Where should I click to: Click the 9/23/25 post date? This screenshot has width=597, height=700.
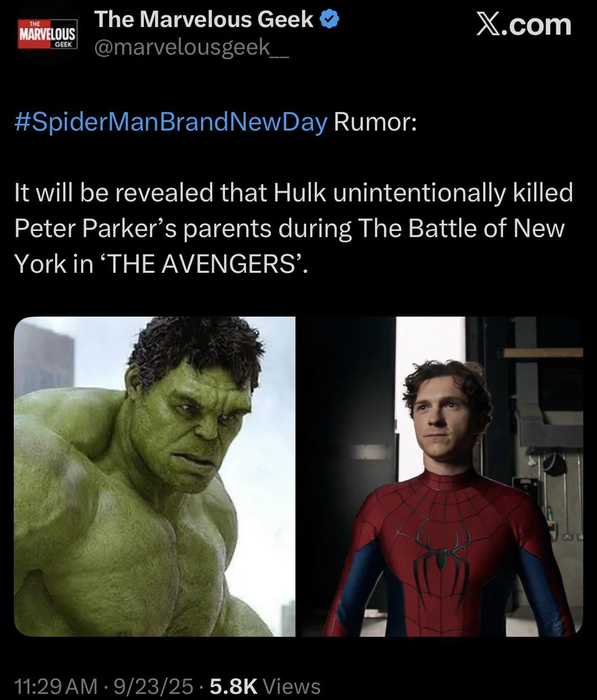pyautogui.click(x=153, y=686)
